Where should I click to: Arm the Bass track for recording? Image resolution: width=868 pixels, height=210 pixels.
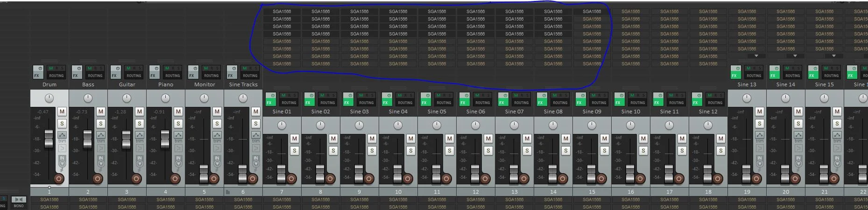(x=98, y=179)
